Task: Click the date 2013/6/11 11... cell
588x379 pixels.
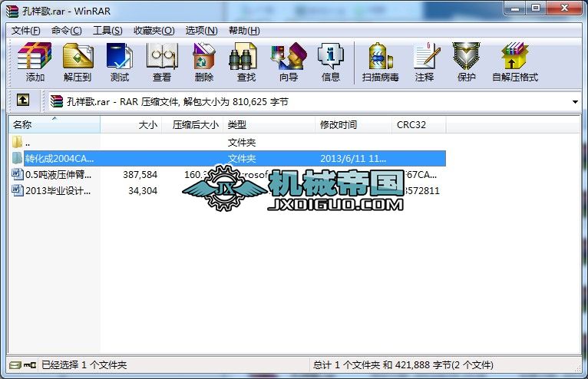Action: 353,158
